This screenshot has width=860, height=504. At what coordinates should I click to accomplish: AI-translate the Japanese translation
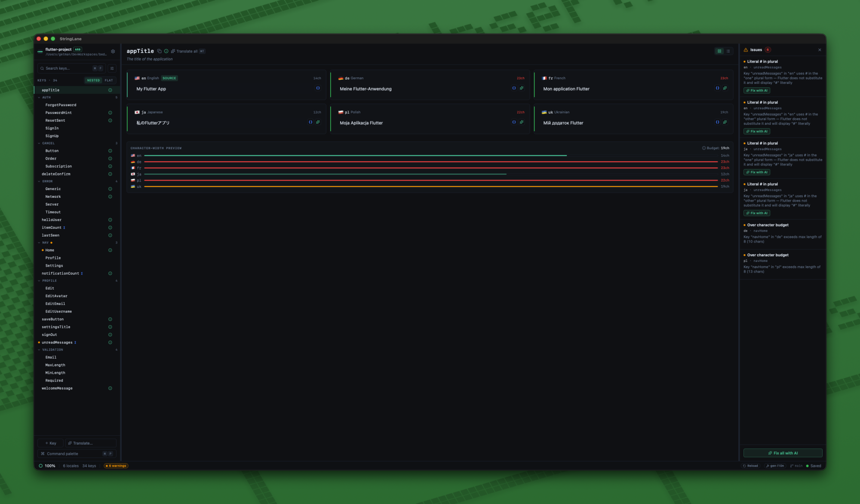318,122
